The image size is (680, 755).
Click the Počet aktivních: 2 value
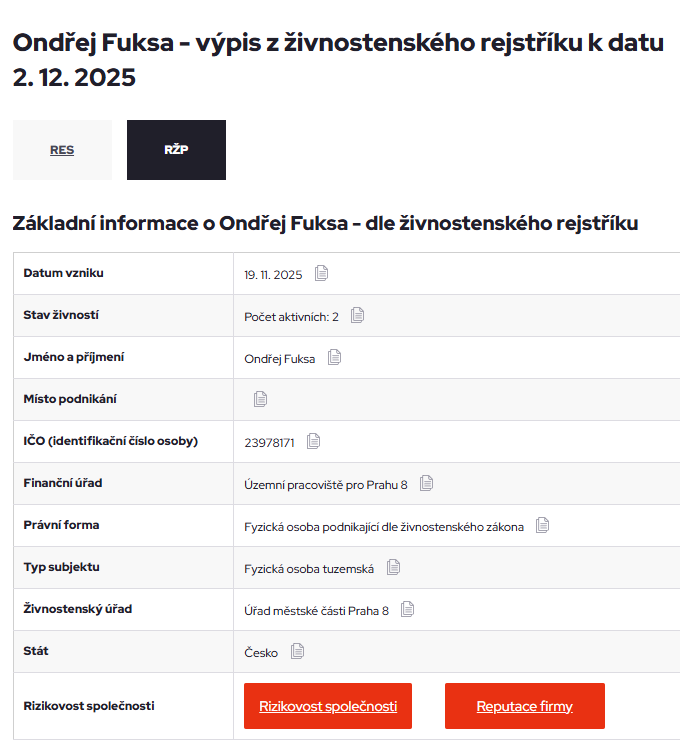tap(292, 316)
